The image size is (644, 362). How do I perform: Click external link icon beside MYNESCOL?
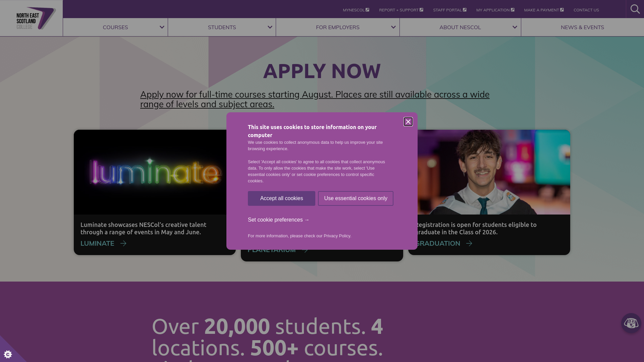tap(367, 10)
